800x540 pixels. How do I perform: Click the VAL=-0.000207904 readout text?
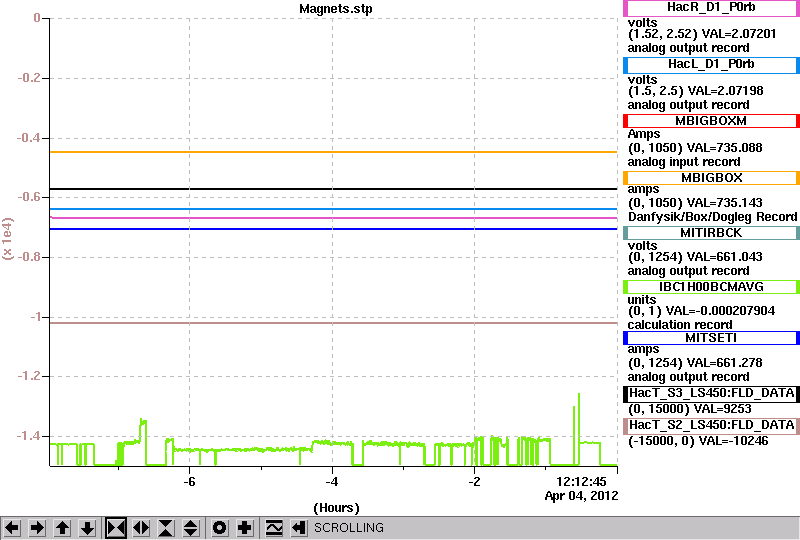[720, 311]
